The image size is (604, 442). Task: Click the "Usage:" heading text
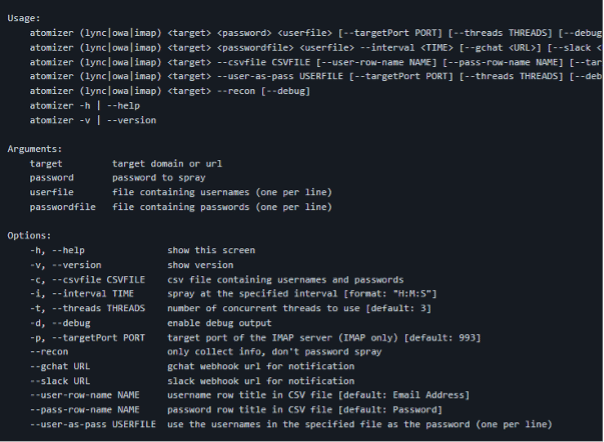tap(24, 18)
